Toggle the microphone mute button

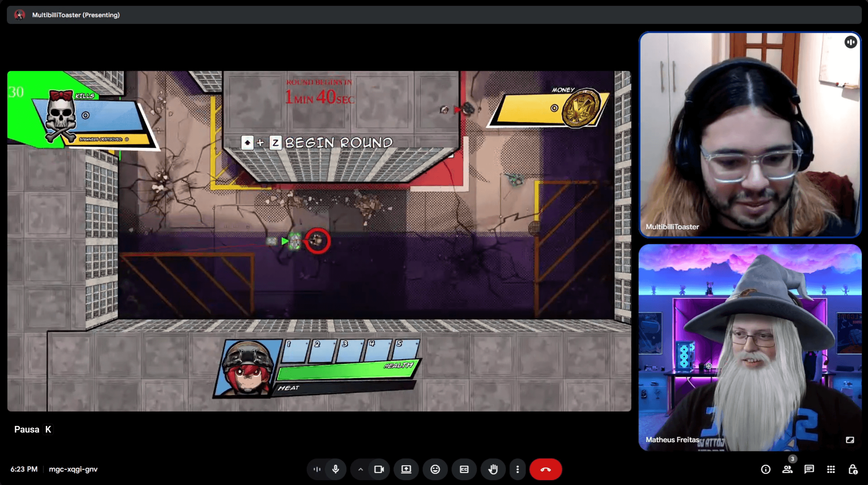pyautogui.click(x=336, y=469)
